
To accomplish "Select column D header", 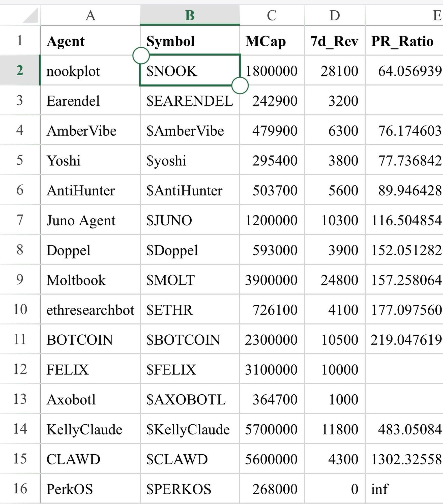I will pyautogui.click(x=334, y=16).
